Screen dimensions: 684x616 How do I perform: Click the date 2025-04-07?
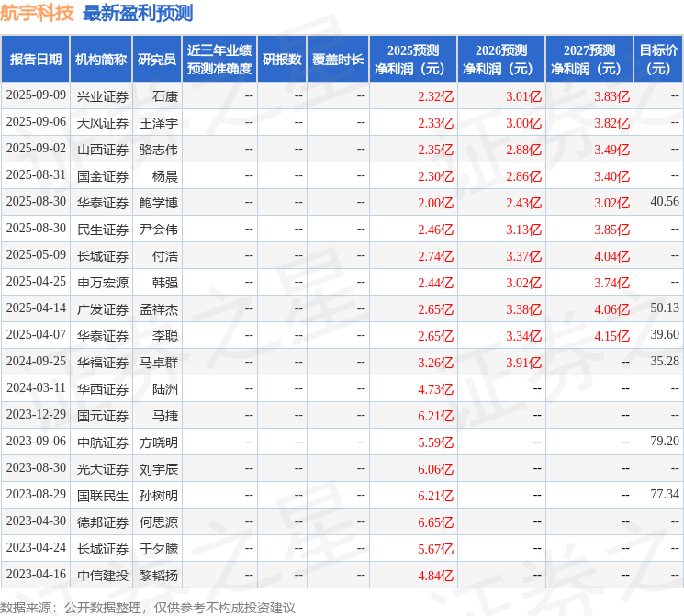pos(36,334)
